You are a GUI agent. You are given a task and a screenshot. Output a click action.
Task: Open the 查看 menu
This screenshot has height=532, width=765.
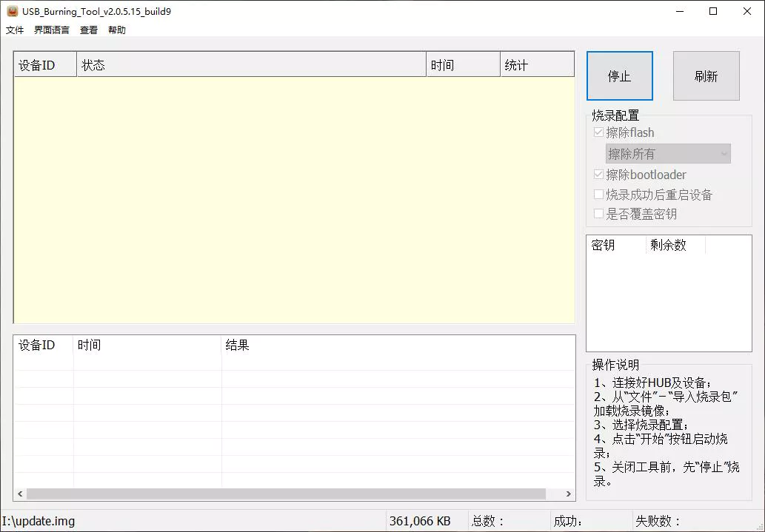pyautogui.click(x=89, y=30)
